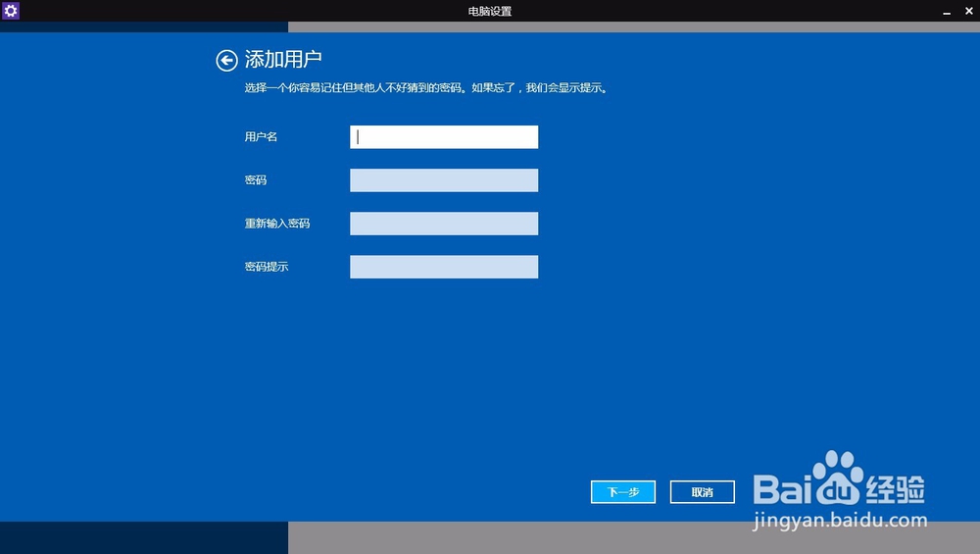
Task: Click the 用户名 label
Action: pyautogui.click(x=261, y=137)
